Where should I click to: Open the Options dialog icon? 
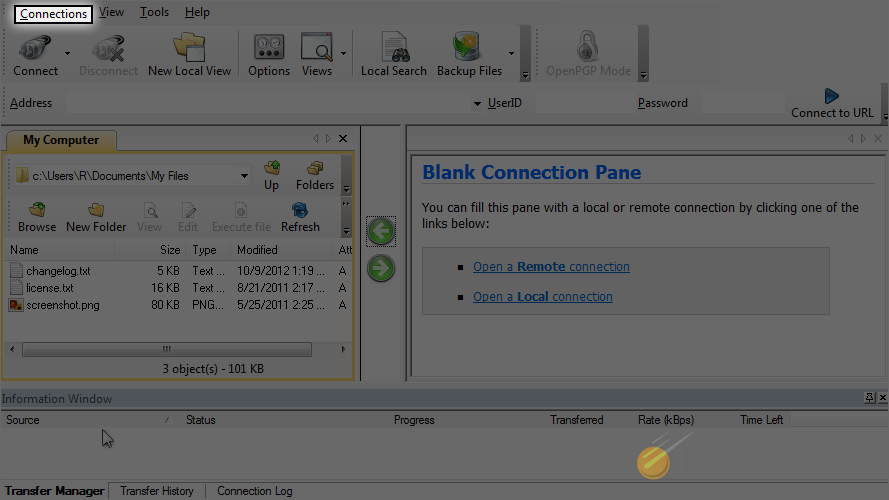pyautogui.click(x=269, y=48)
